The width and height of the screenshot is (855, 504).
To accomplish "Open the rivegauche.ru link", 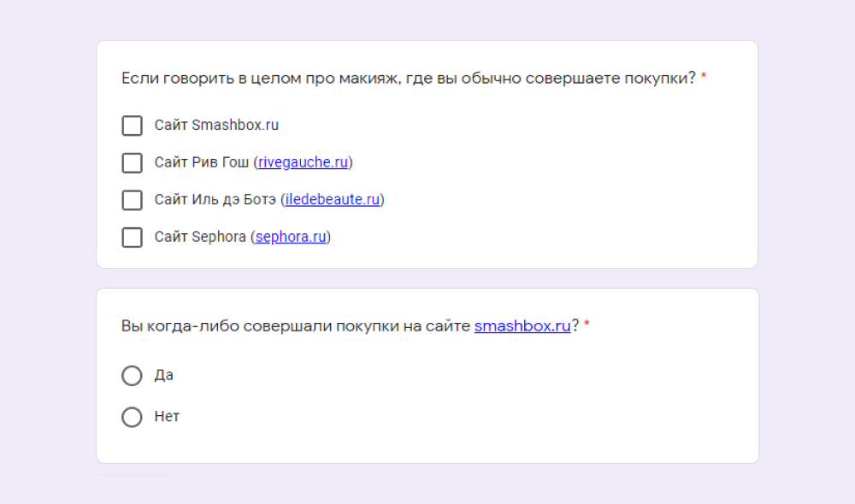I will coord(303,162).
